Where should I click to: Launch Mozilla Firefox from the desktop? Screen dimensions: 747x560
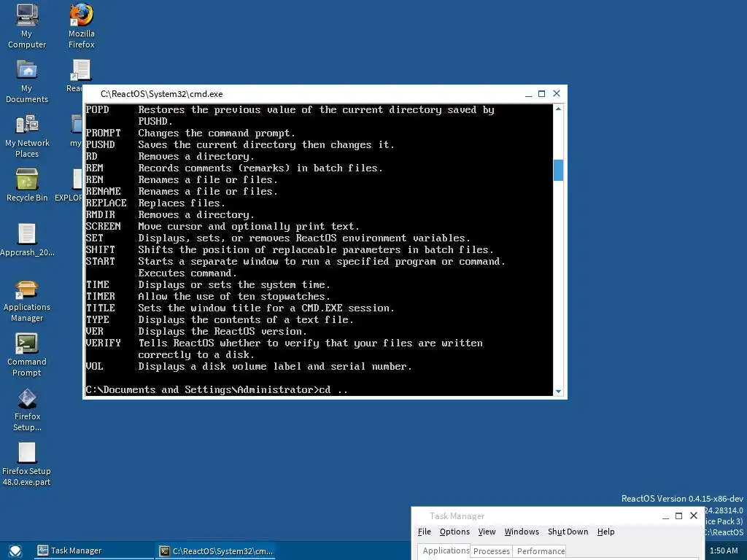click(82, 26)
